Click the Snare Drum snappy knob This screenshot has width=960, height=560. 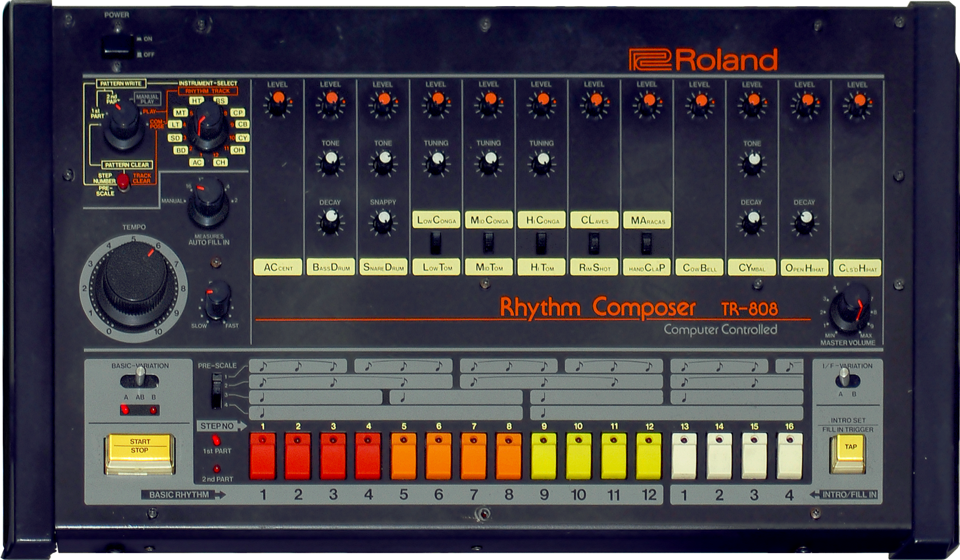(383, 222)
